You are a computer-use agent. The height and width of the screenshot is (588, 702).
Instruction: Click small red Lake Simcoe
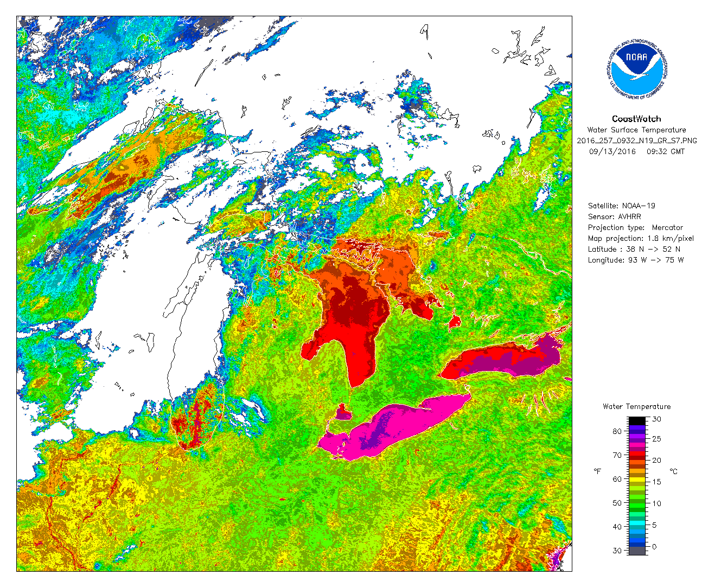tap(454, 322)
